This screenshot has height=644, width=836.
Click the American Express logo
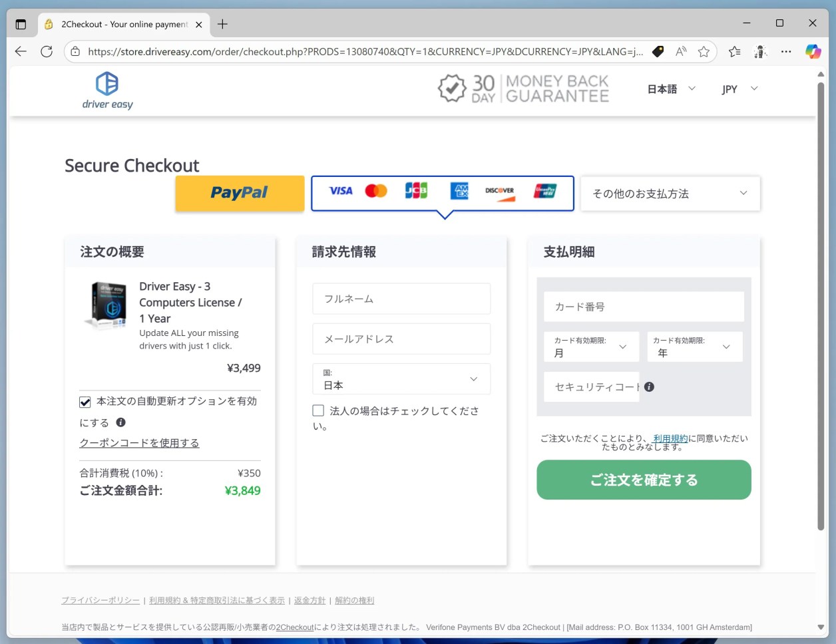click(x=459, y=191)
